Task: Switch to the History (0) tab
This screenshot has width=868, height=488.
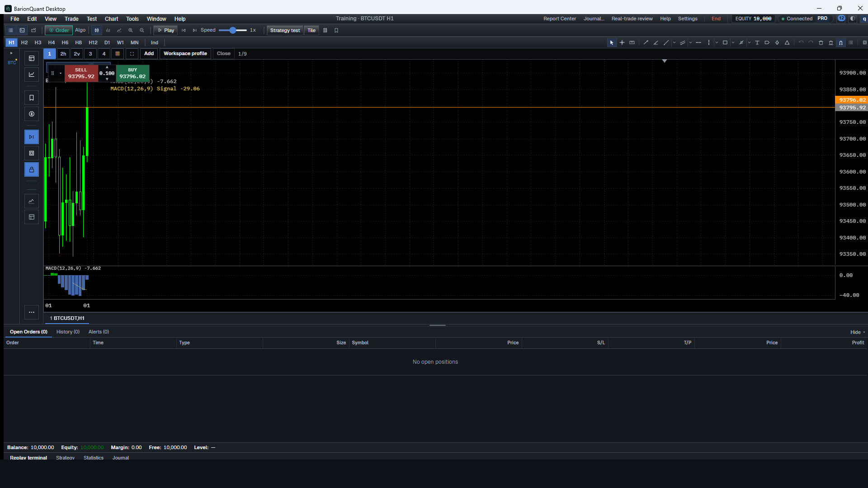Action: click(x=68, y=332)
